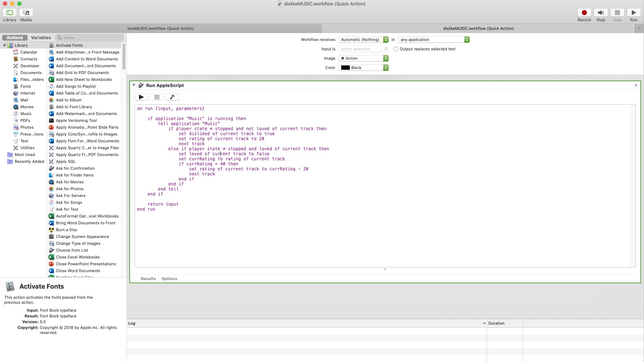Toggle Output replaces selected text checkbox
The height and width of the screenshot is (362, 644).
coord(395,49)
